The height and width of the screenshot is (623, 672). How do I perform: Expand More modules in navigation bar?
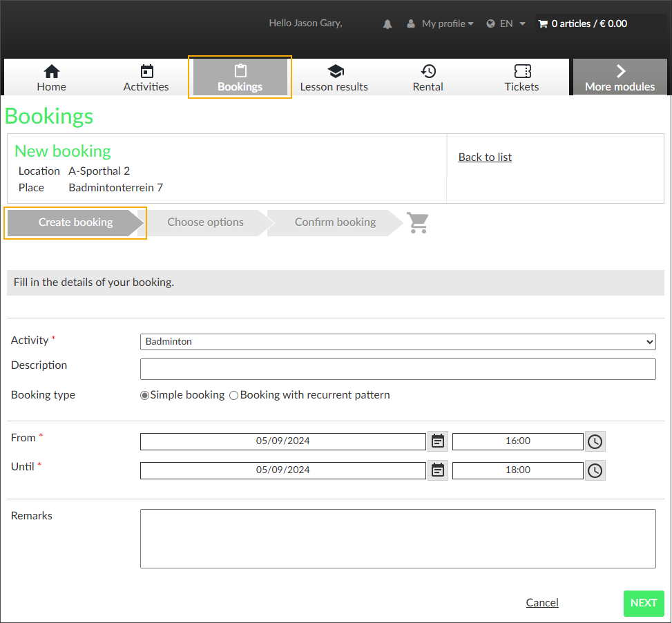click(620, 77)
